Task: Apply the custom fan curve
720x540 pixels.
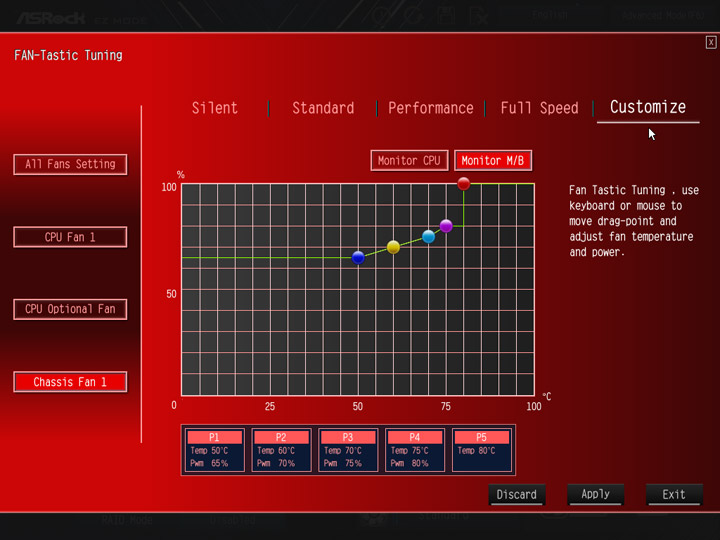Action: (x=596, y=495)
